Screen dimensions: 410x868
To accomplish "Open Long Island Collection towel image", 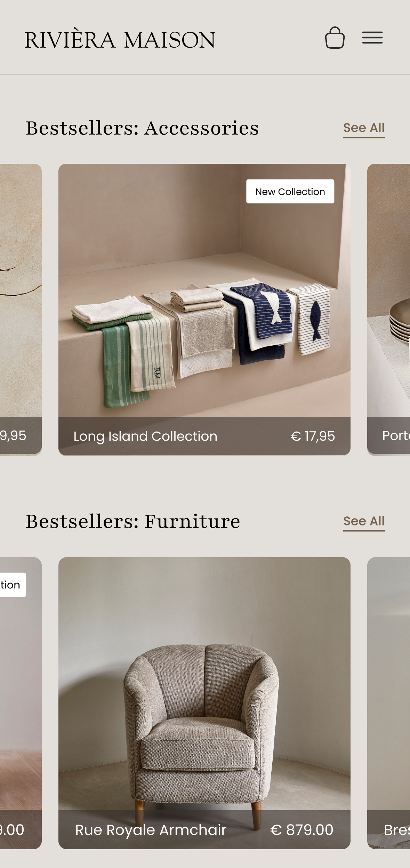I will tap(204, 290).
